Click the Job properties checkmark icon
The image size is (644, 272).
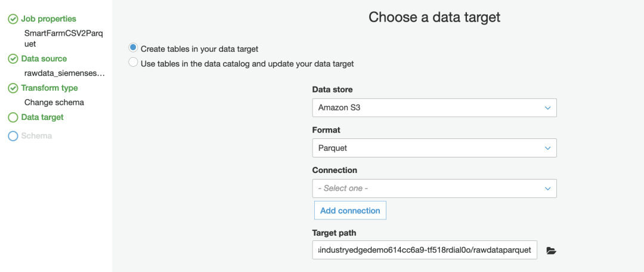[x=13, y=20]
